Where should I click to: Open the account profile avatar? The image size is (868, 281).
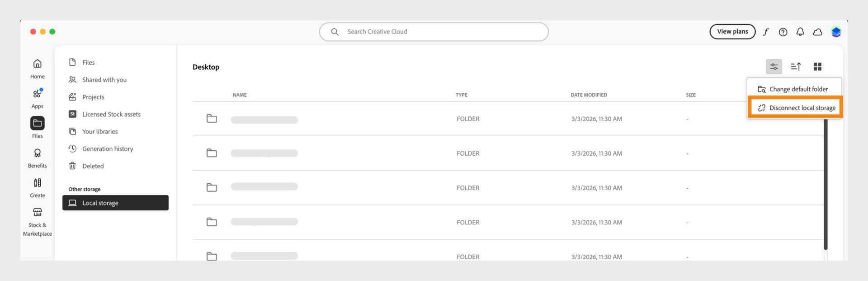(836, 32)
